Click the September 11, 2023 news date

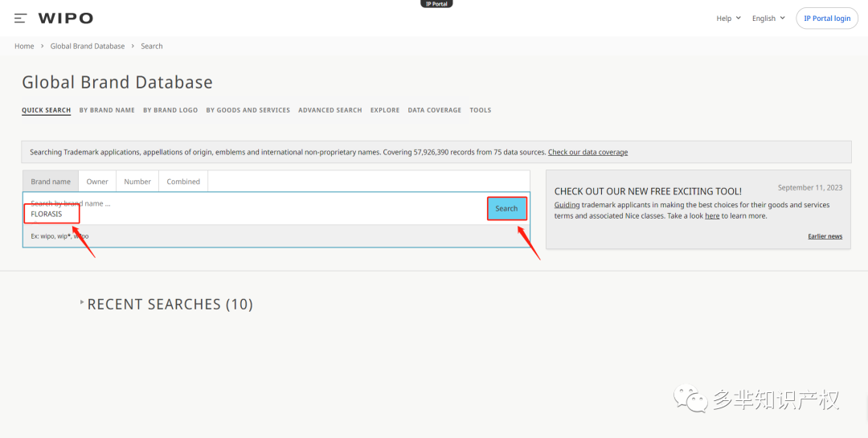coord(810,188)
